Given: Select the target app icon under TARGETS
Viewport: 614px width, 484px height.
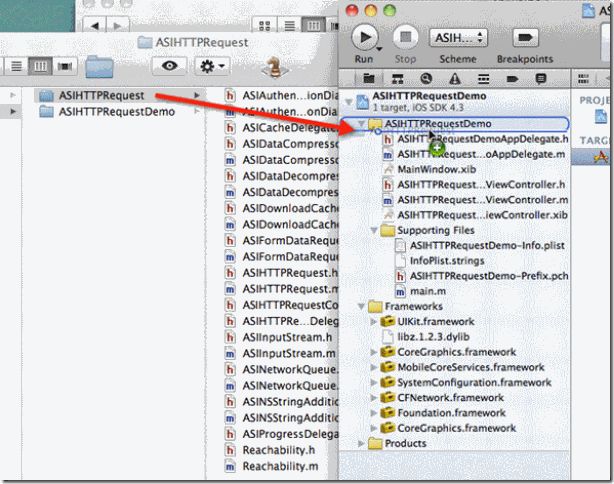Looking at the screenshot, I should pos(601,157).
